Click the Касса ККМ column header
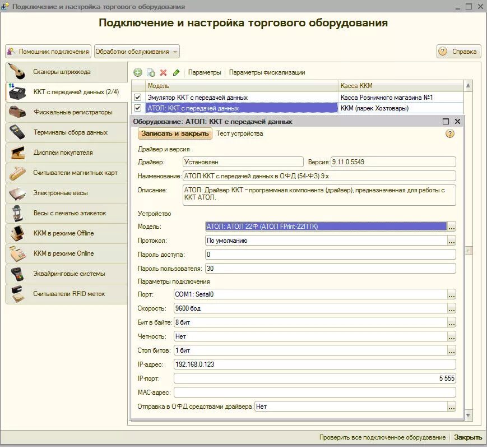 pos(401,86)
